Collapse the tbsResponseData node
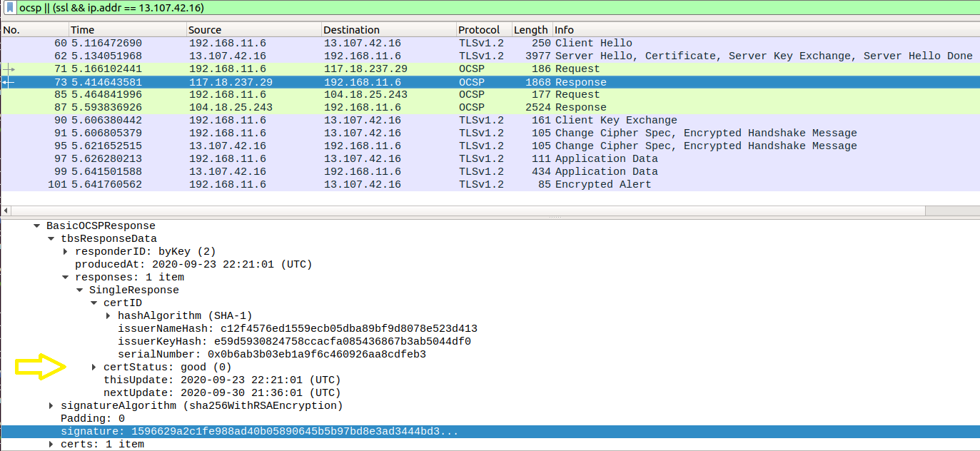Image resolution: width=980 pixels, height=451 pixels. (x=51, y=239)
